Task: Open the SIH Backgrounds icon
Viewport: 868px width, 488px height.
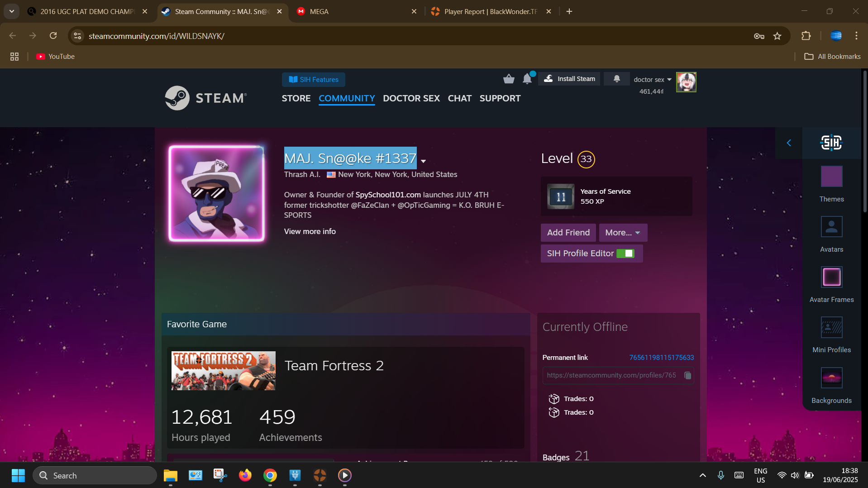Action: (x=831, y=378)
